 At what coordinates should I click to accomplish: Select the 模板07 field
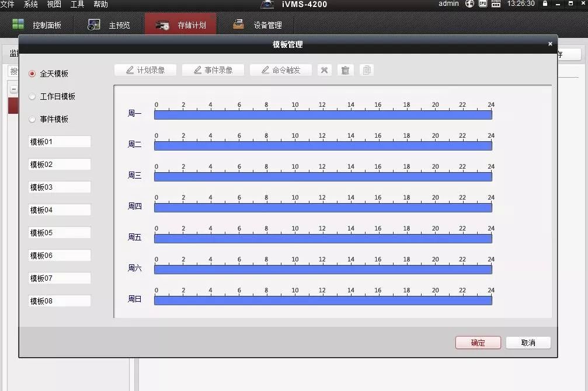tap(59, 278)
